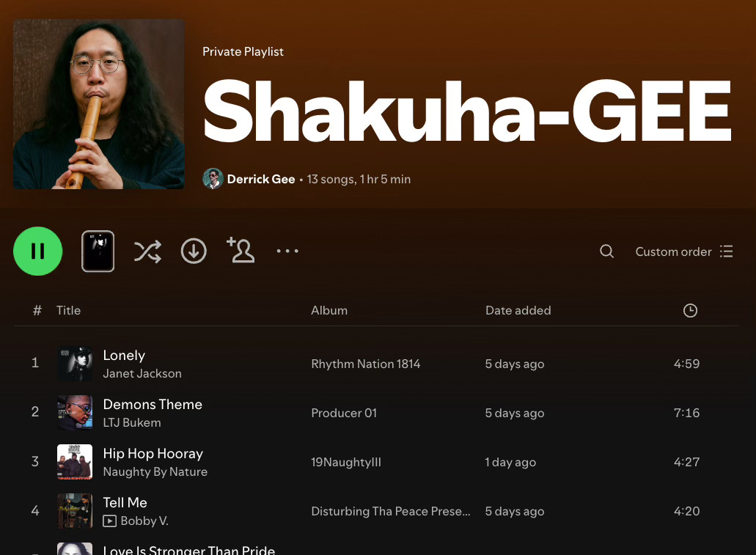
Task: Sort by duration using the clock icon
Action: point(691,310)
